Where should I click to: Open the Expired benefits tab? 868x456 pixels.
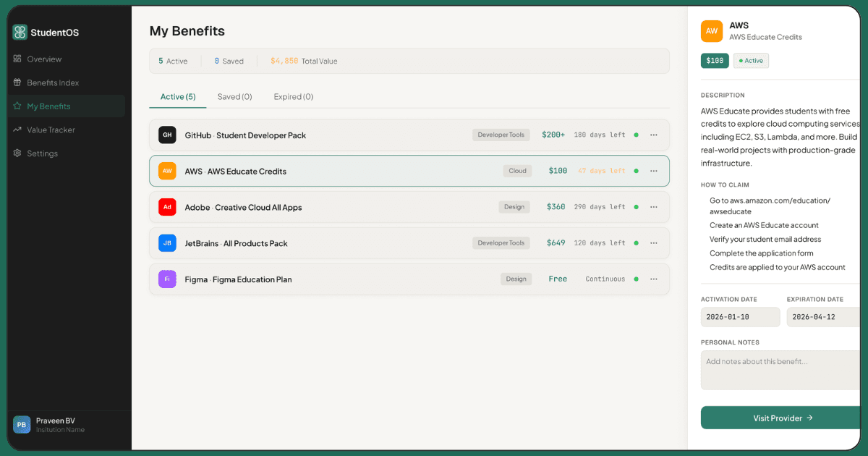pos(293,96)
